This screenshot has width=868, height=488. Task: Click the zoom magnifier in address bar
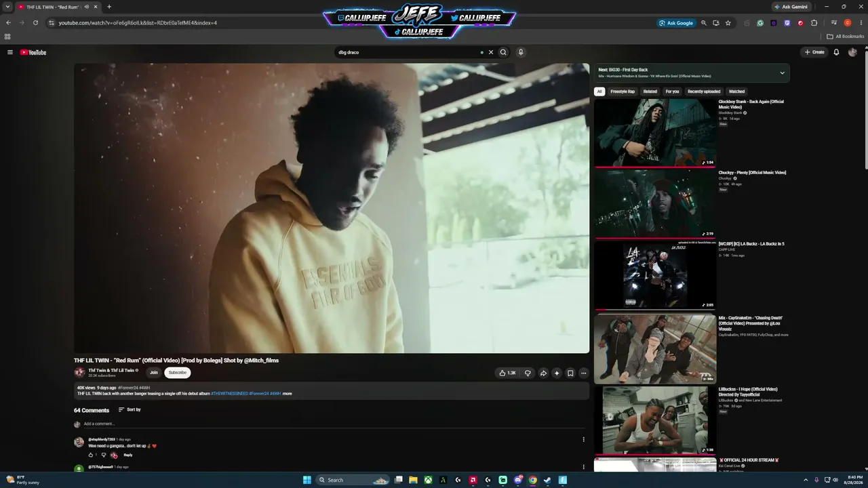click(704, 22)
